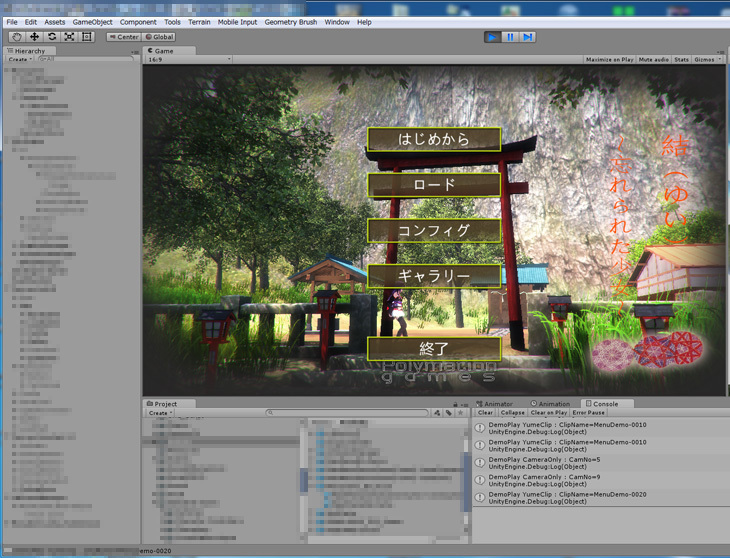730x558 pixels.
Task: Toggle Error Pause in Console
Action: [588, 412]
